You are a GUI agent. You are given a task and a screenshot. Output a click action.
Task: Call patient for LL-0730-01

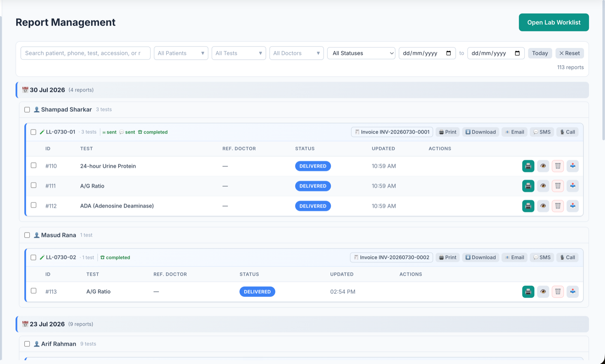click(568, 132)
